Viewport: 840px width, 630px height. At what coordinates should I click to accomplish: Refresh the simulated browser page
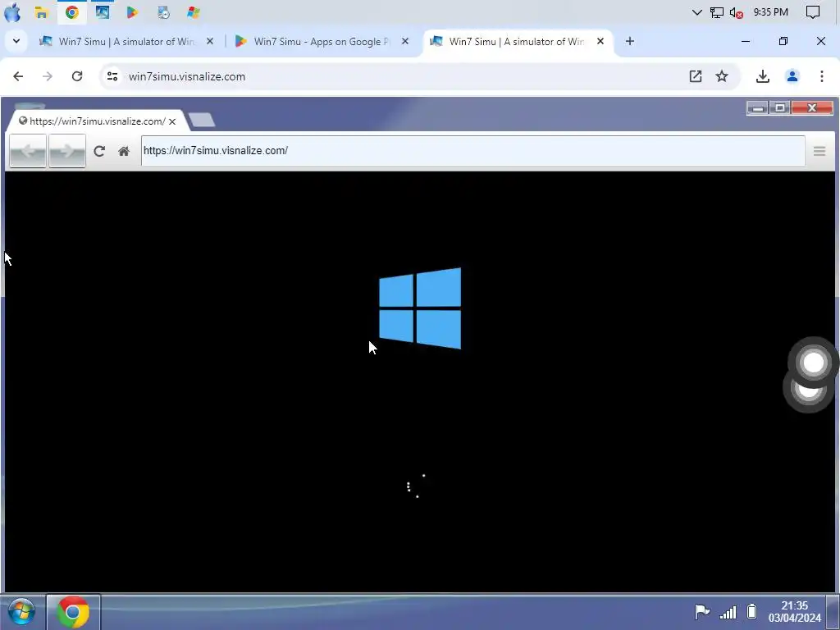click(99, 151)
